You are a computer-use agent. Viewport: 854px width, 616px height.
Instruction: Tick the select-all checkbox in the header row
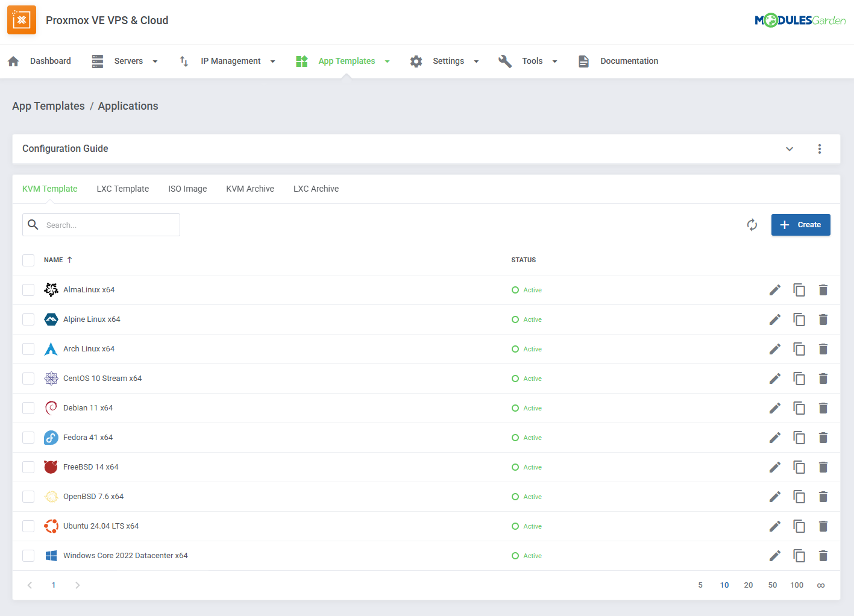click(x=28, y=260)
